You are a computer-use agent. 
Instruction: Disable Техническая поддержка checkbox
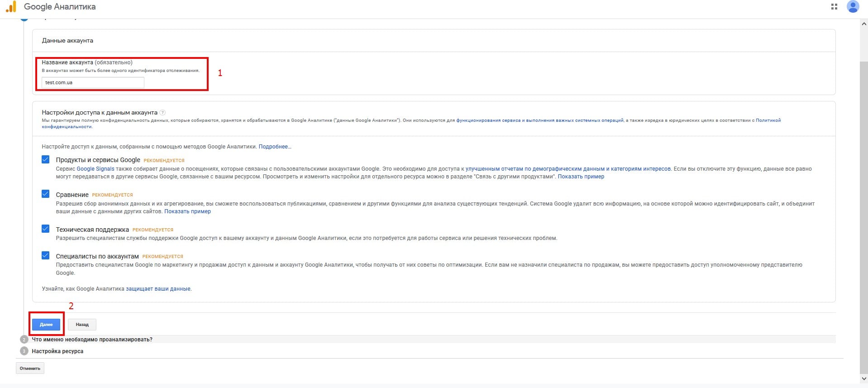click(x=46, y=229)
